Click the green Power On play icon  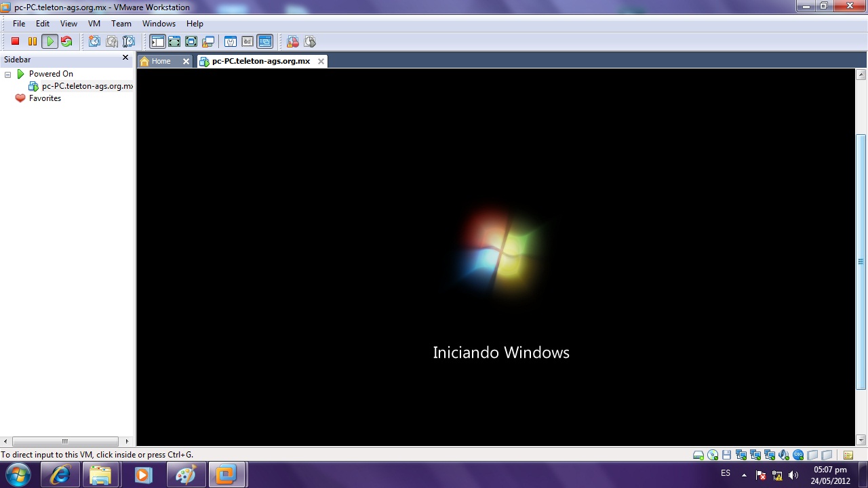point(50,41)
